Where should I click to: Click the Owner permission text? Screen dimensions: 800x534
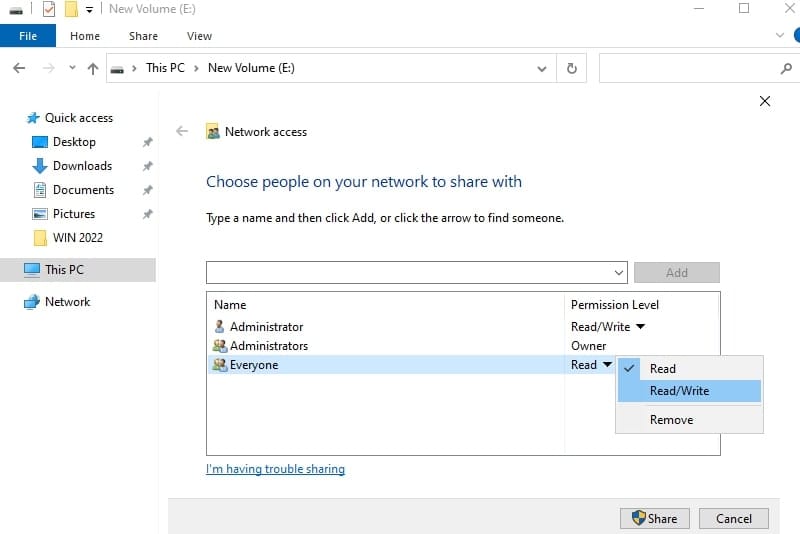588,346
